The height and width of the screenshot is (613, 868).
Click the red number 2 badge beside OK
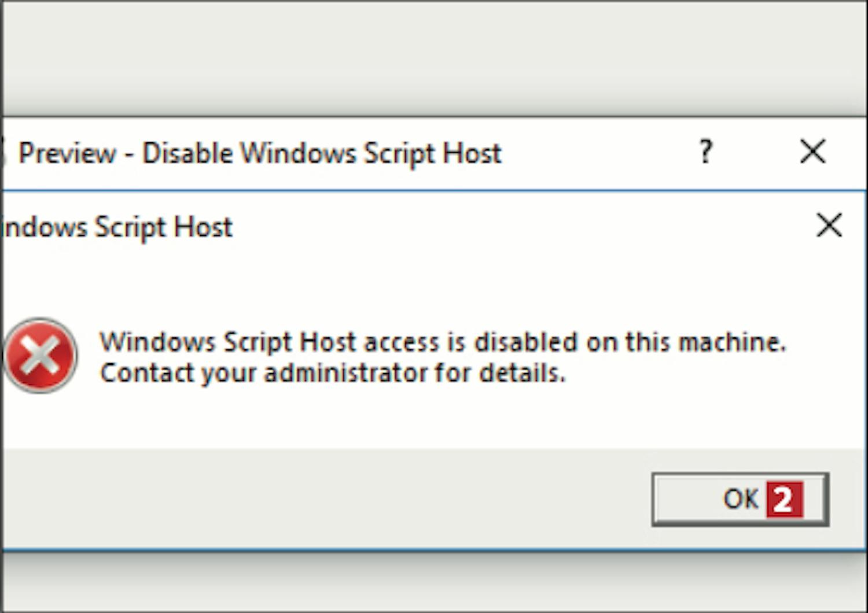(x=784, y=499)
